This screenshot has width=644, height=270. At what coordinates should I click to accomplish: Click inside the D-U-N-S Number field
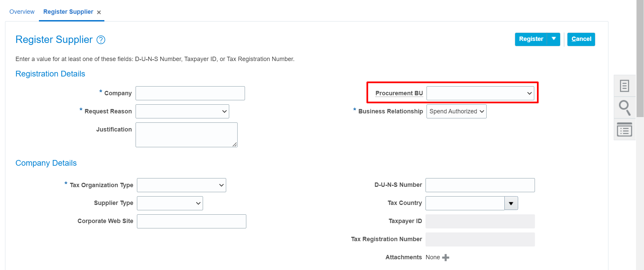click(x=480, y=185)
